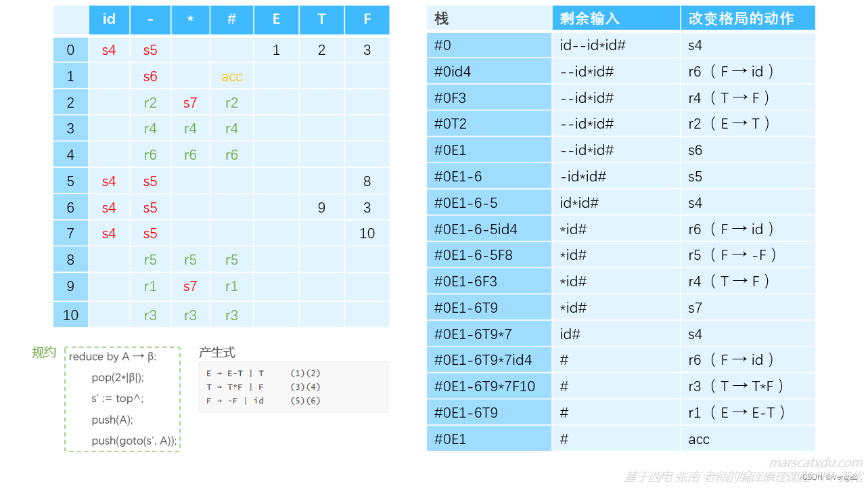The image size is (868, 488).
Task: Click the '#0E1-6F3' stack cell
Action: click(x=489, y=282)
